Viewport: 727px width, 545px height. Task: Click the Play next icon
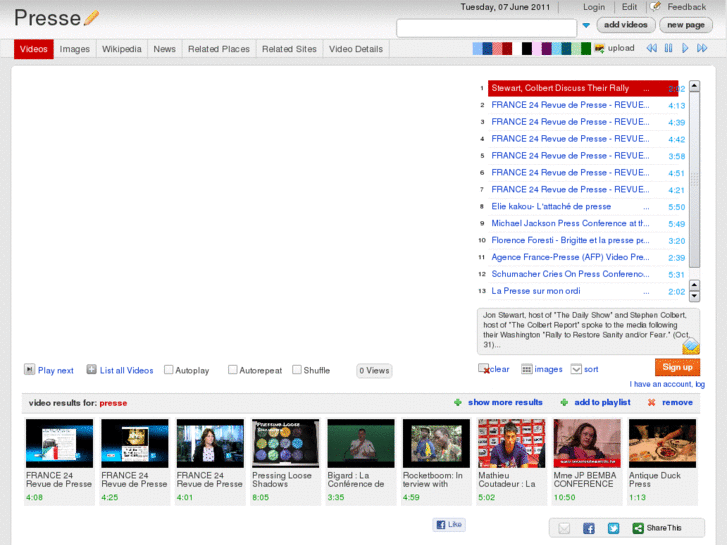pyautogui.click(x=29, y=370)
